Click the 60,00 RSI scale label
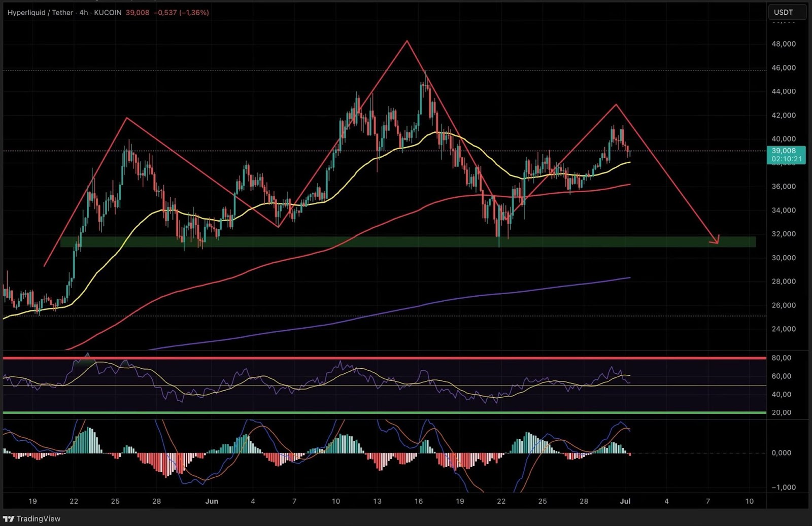The height and width of the screenshot is (526, 812). coord(782,376)
